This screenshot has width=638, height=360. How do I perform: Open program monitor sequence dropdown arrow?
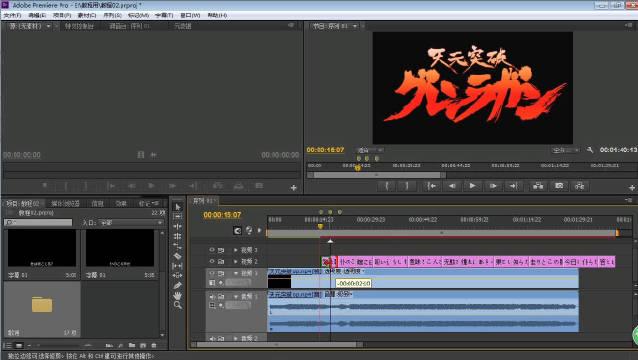(355, 26)
